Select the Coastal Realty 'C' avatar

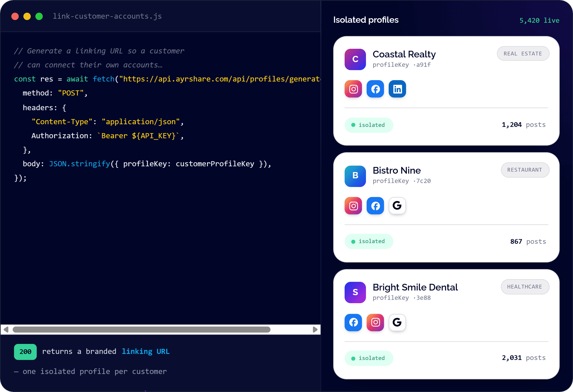[355, 59]
